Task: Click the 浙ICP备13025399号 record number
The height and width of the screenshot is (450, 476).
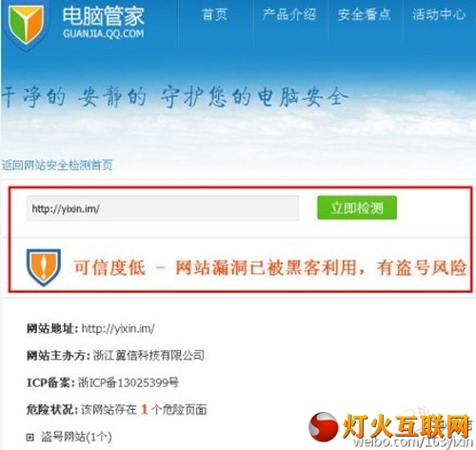Action: pyautogui.click(x=129, y=382)
